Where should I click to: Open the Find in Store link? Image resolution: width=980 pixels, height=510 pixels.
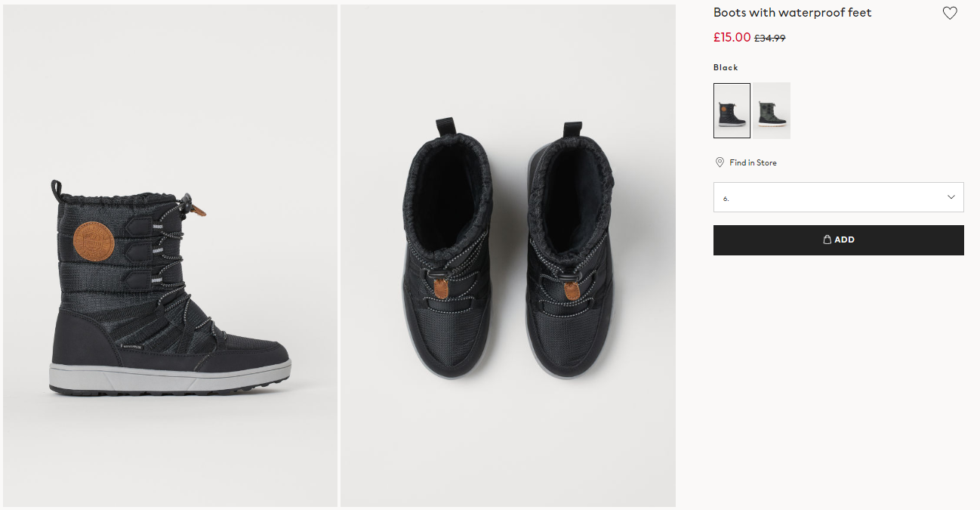[753, 162]
